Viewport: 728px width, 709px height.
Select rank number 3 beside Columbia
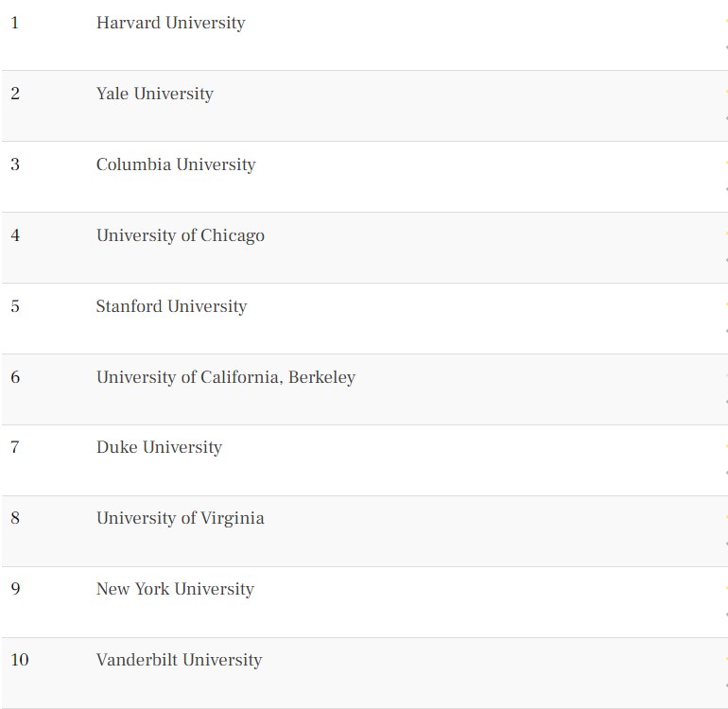(x=15, y=164)
